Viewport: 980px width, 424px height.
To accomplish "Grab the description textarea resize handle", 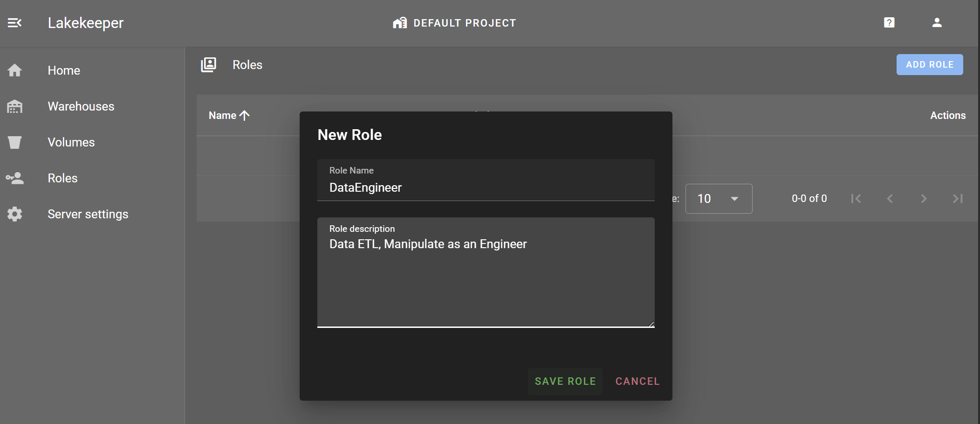I will coord(651,324).
